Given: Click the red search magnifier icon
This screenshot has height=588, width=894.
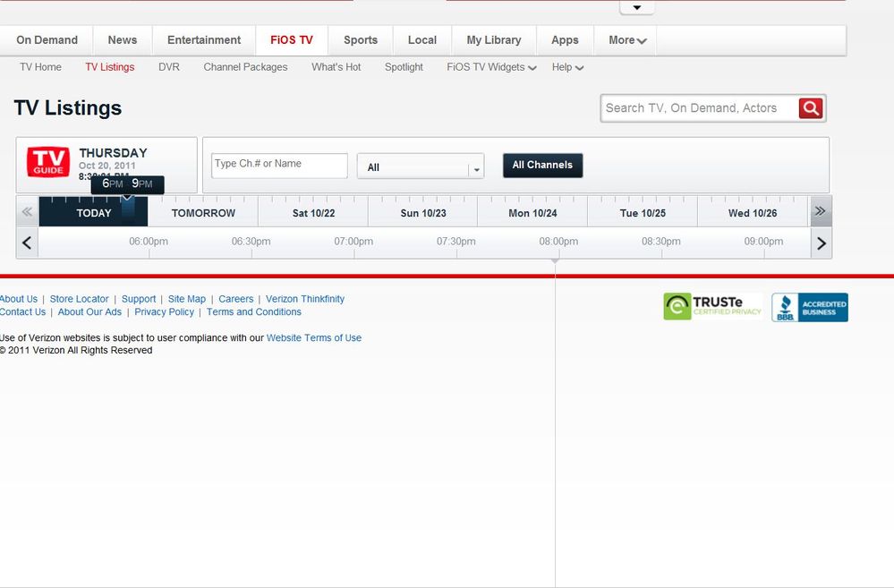Looking at the screenshot, I should 811,107.
